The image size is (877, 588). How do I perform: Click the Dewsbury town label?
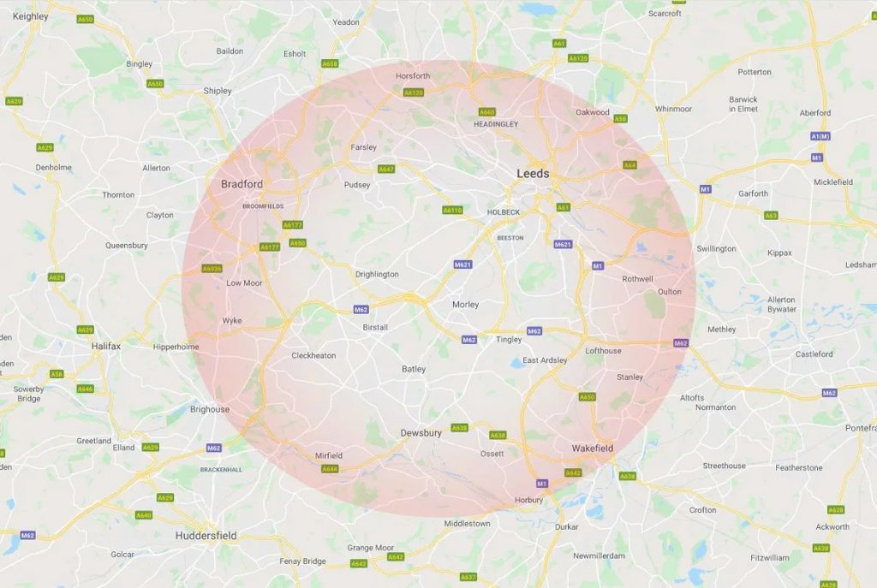[421, 433]
